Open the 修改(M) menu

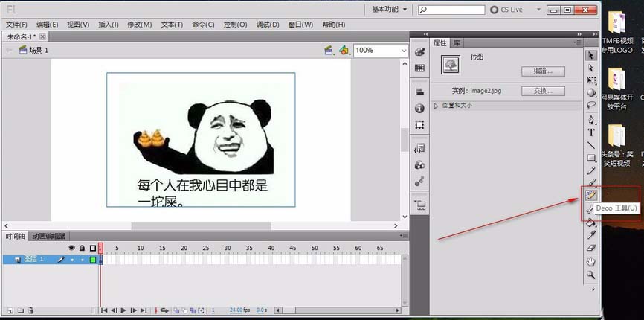[140, 25]
